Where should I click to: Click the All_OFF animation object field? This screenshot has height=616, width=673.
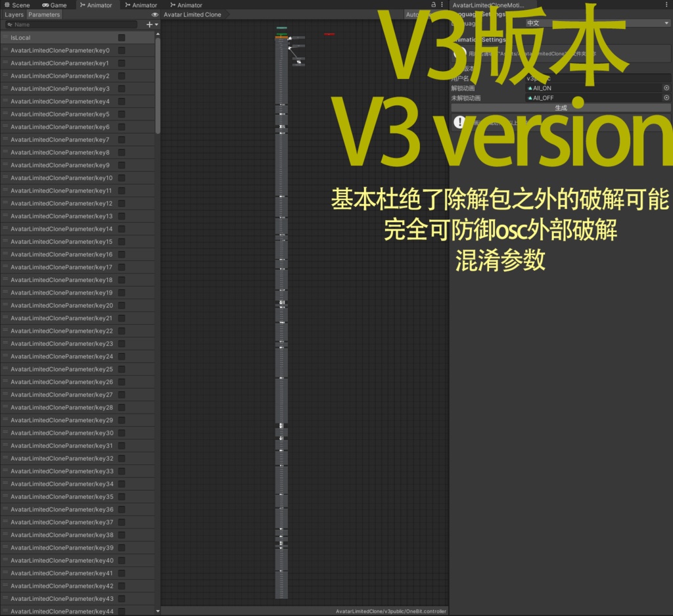(594, 98)
